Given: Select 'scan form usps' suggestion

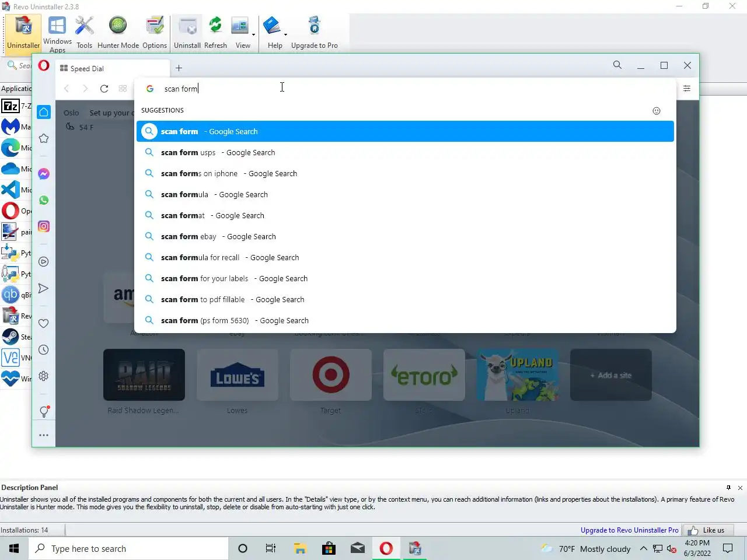Looking at the screenshot, I should (405, 152).
